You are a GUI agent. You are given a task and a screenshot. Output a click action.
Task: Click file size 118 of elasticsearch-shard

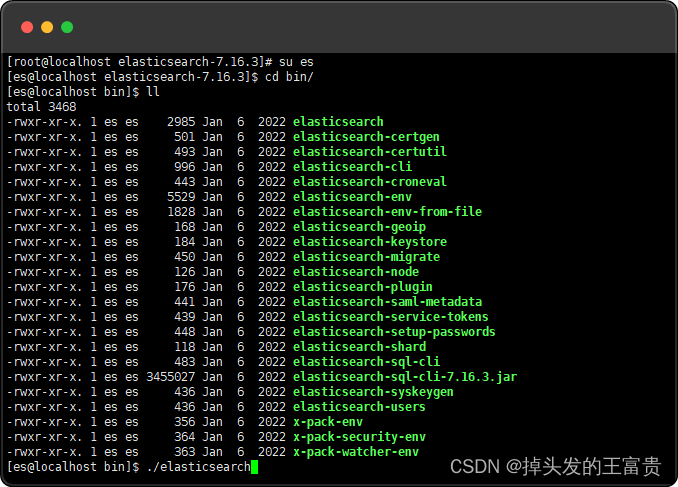point(185,347)
